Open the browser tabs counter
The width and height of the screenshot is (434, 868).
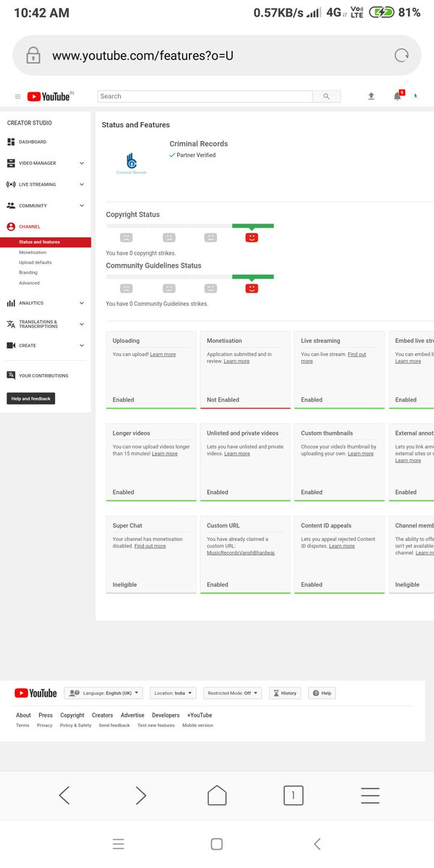tap(293, 796)
